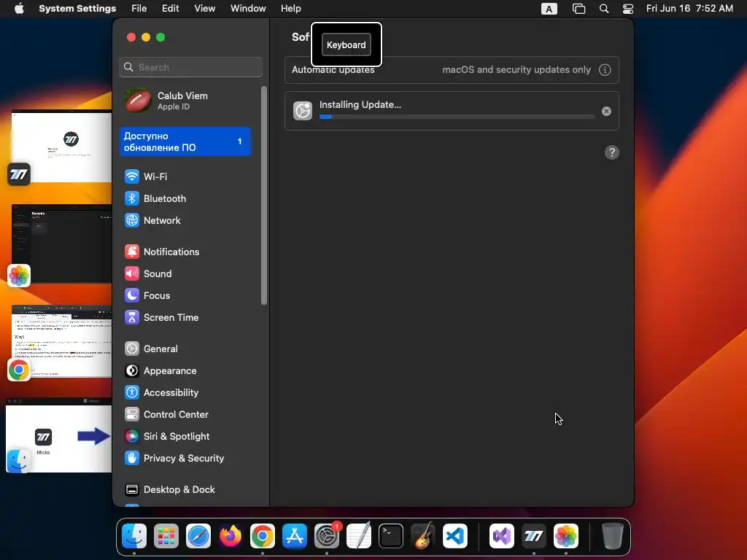
Task: Open TextEdit from the Dock
Action: point(359,536)
